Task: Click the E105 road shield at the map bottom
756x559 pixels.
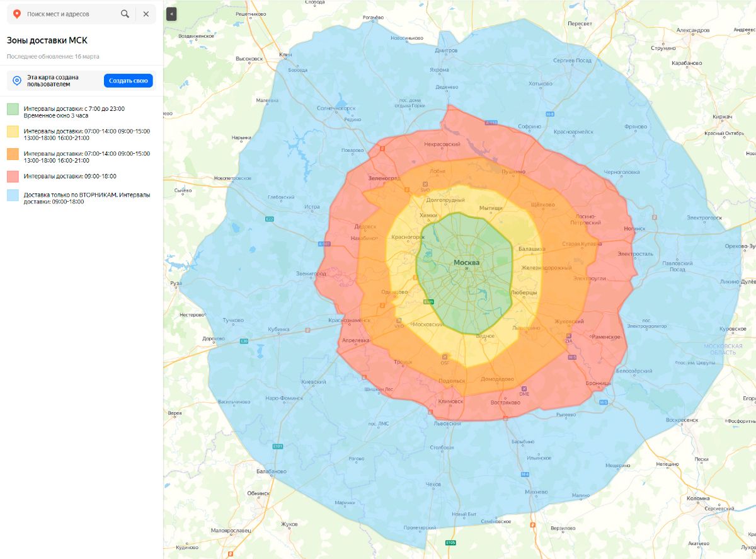Action: point(450,543)
